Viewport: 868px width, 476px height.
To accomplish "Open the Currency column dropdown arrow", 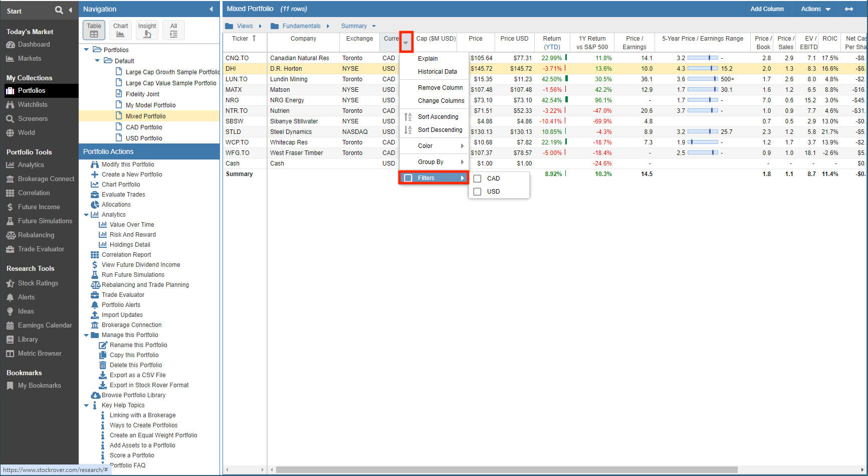I will coord(406,43).
